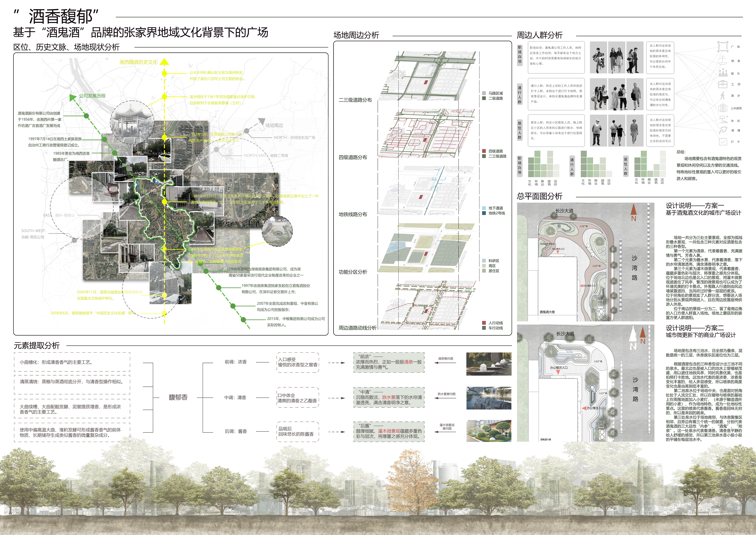Click the green dot for 2007年 event
The height and width of the screenshot is (535, 756).
pyautogui.click(x=233, y=306)
